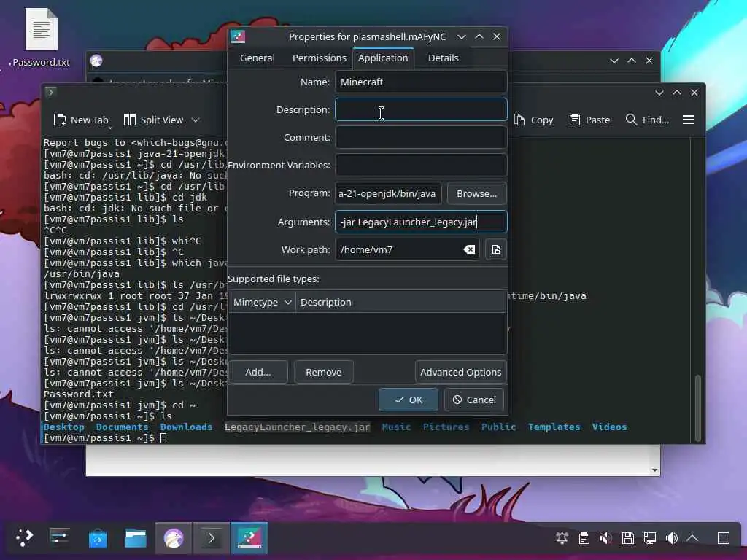The image size is (747, 560).
Task: Click the Program path field
Action: pos(388,193)
